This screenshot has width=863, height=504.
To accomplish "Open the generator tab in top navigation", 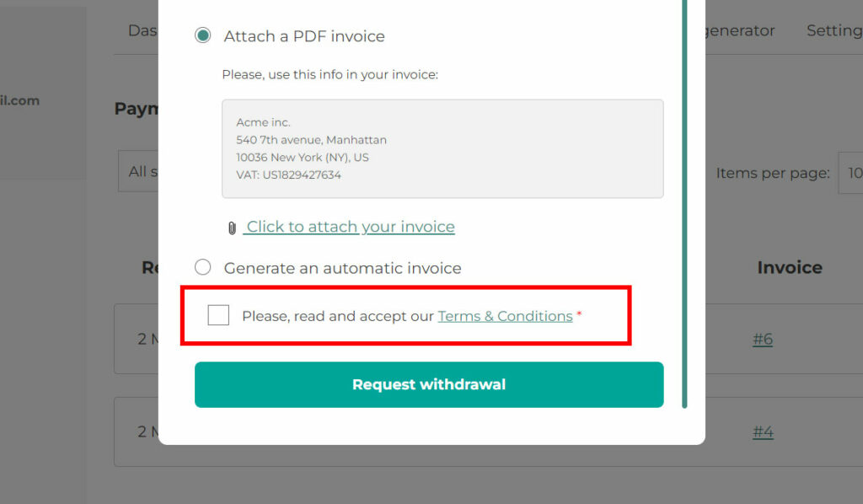I will [740, 30].
